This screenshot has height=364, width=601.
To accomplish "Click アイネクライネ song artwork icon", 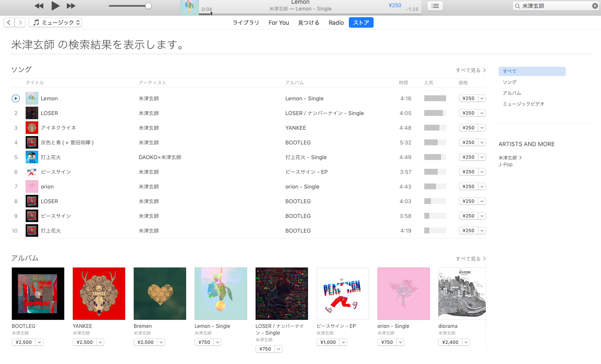I will click(x=32, y=128).
